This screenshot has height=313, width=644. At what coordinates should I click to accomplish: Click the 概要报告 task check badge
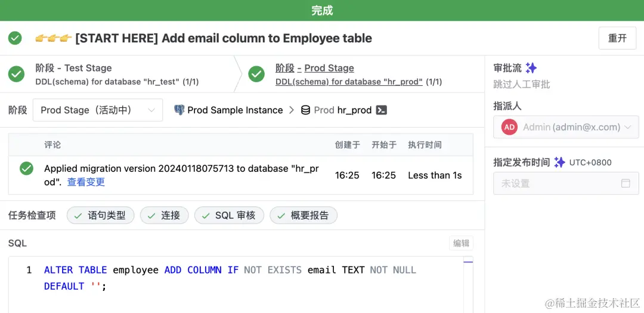[304, 215]
